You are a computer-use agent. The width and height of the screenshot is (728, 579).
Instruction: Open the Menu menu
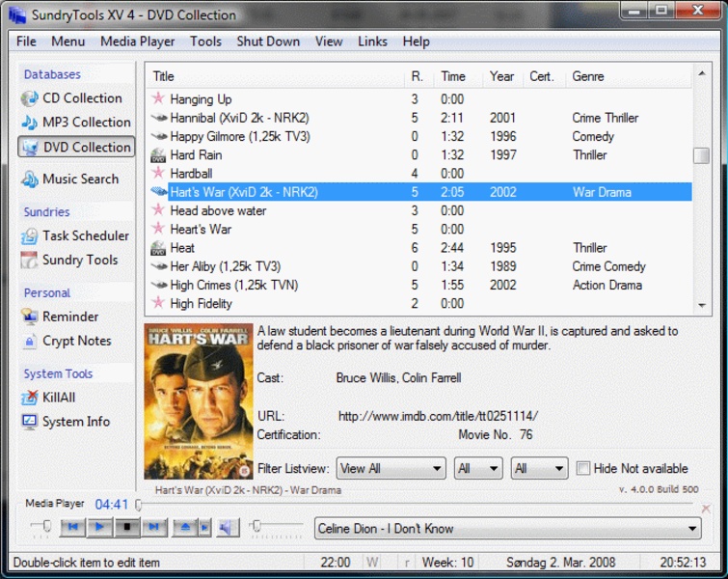pyautogui.click(x=67, y=41)
